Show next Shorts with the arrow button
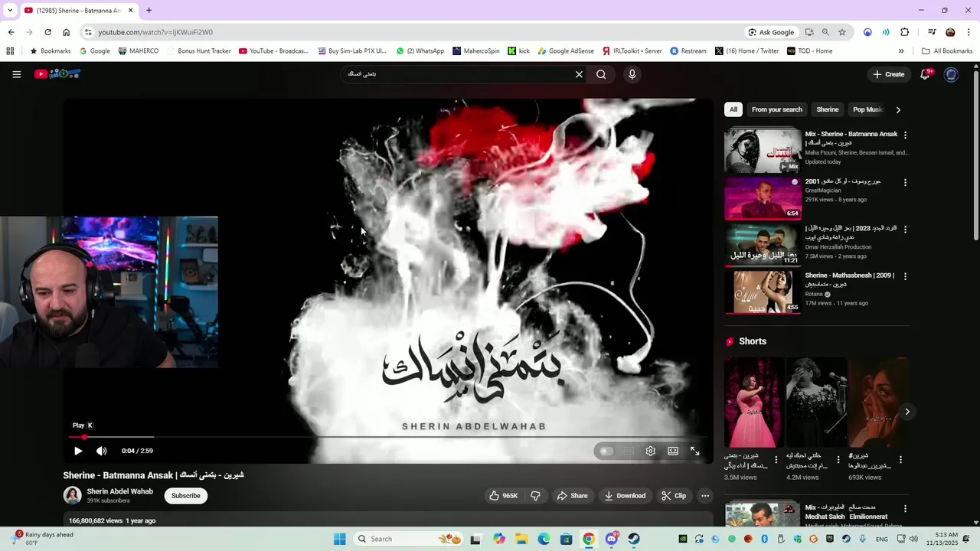This screenshot has height=551, width=980. (x=907, y=412)
